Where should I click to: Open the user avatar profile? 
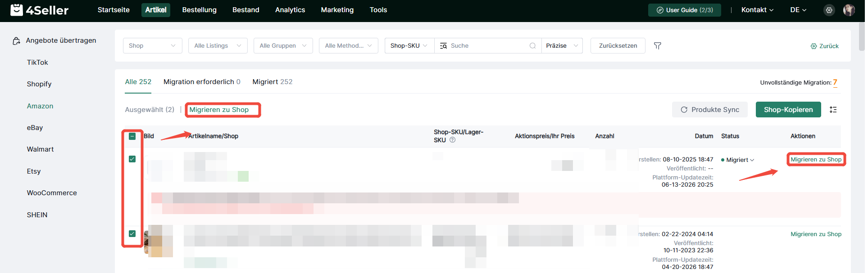(x=849, y=10)
